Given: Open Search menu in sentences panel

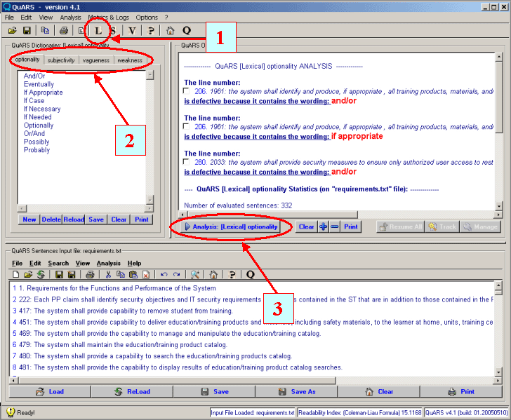Looking at the screenshot, I should tap(58, 263).
